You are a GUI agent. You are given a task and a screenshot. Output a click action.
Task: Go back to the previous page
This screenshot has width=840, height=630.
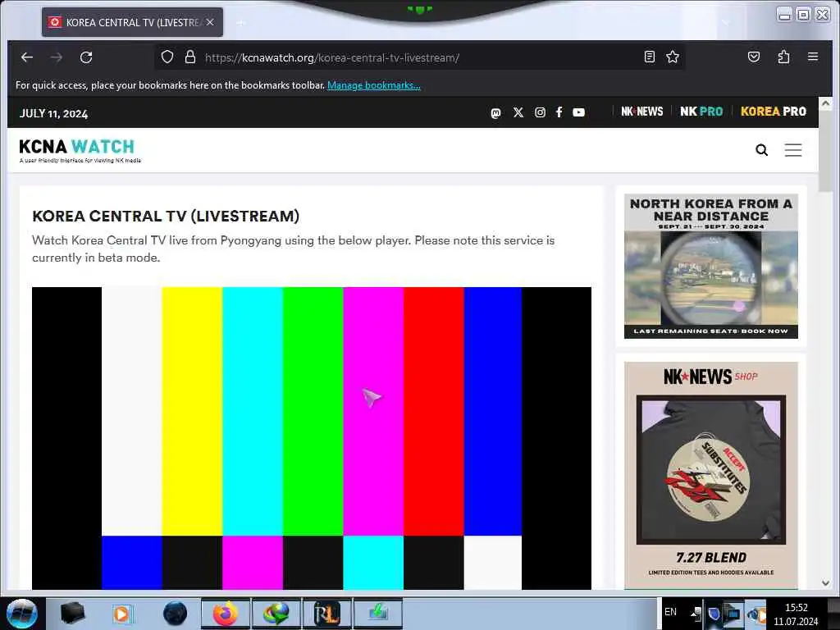[x=27, y=57]
